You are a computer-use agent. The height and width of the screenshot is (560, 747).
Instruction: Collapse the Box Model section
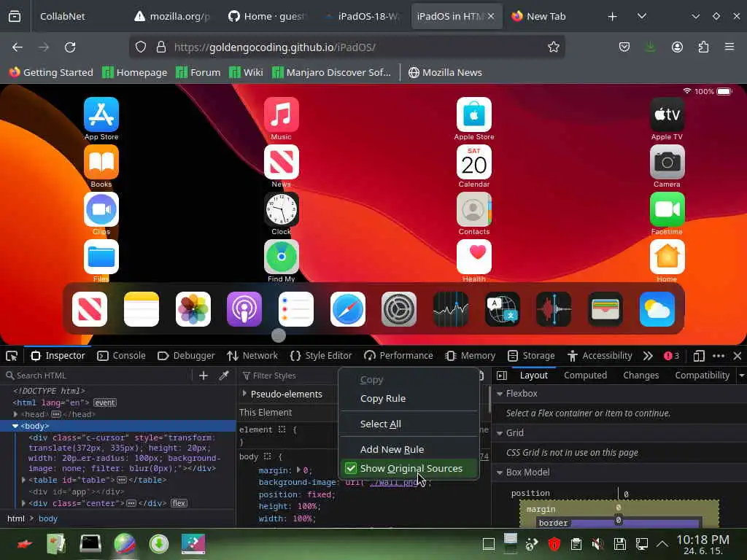point(500,472)
